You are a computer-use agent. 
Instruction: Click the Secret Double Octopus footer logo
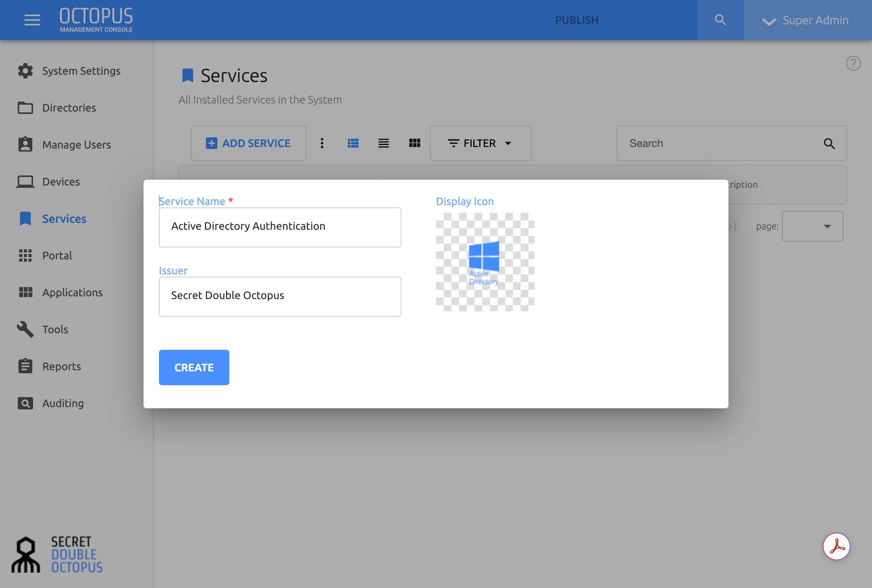point(57,555)
